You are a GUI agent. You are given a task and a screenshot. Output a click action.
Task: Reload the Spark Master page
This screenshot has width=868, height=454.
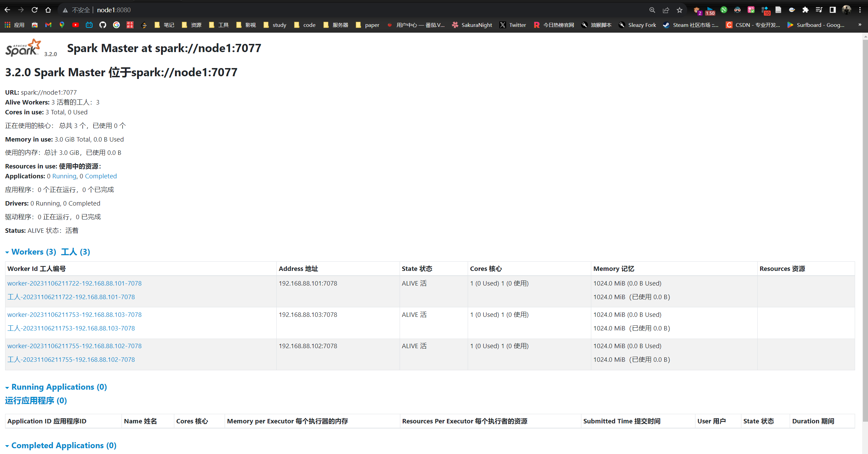[x=34, y=10]
